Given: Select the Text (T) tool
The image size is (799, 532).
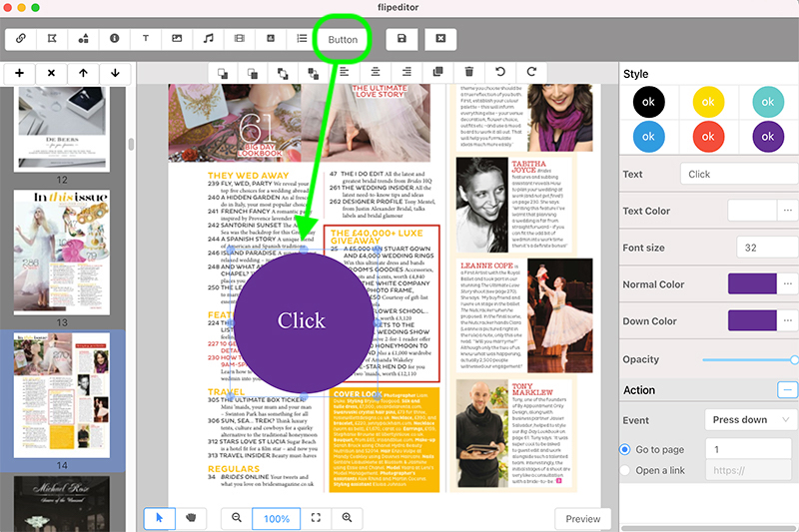Looking at the screenshot, I should [146, 39].
